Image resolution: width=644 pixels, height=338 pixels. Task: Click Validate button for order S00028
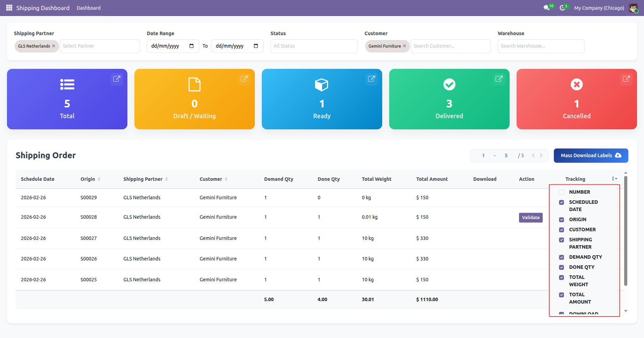tap(531, 218)
